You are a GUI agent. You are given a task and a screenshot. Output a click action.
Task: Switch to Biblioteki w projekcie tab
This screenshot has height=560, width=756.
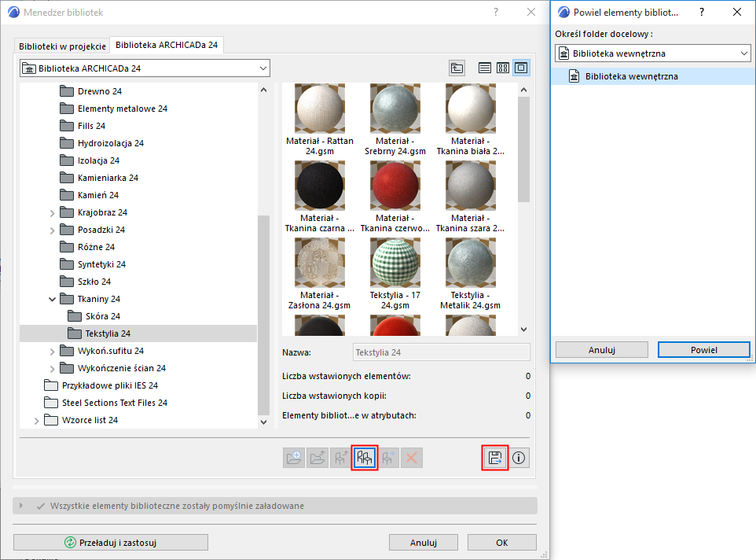point(62,46)
